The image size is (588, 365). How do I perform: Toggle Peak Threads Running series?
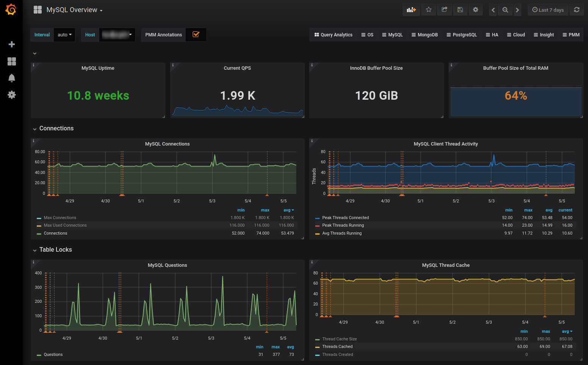tap(343, 225)
